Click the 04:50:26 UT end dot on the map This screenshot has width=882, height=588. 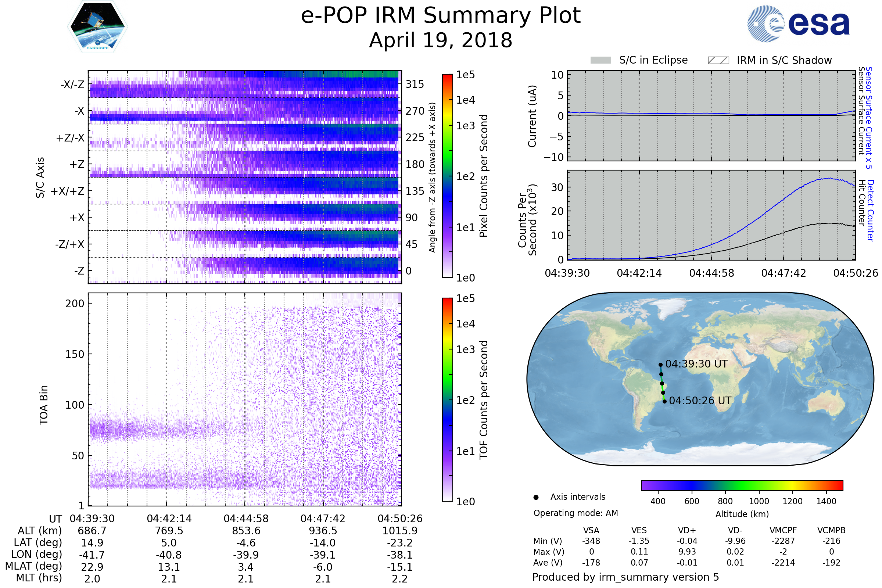(664, 401)
